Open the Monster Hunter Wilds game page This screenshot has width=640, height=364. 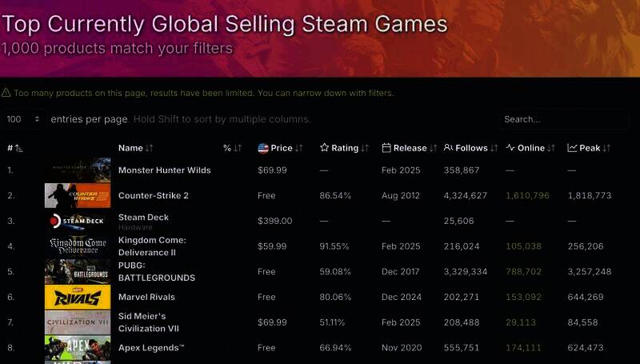[163, 170]
